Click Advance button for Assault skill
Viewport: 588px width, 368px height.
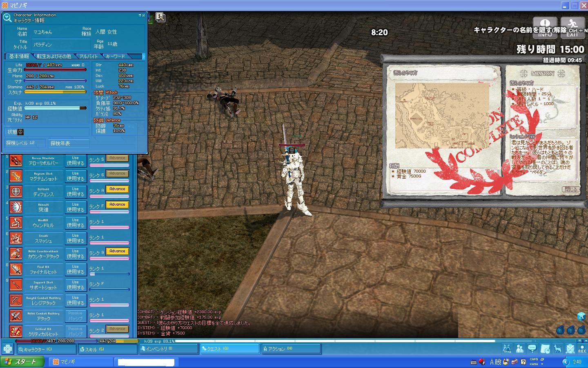click(117, 204)
